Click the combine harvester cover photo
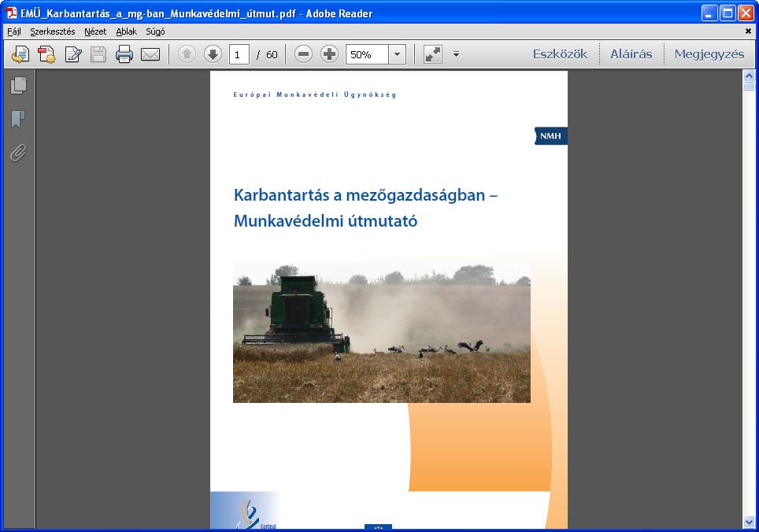The width and height of the screenshot is (759, 532). 381,333
